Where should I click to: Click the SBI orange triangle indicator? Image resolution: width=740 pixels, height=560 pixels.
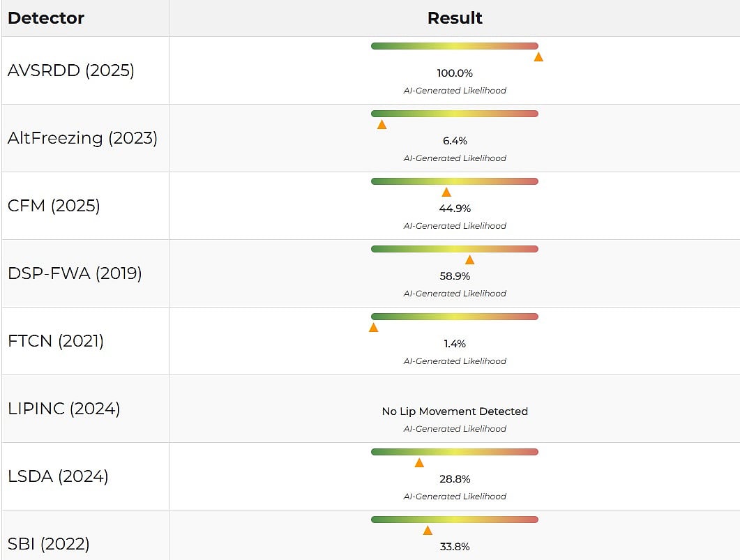(x=428, y=531)
